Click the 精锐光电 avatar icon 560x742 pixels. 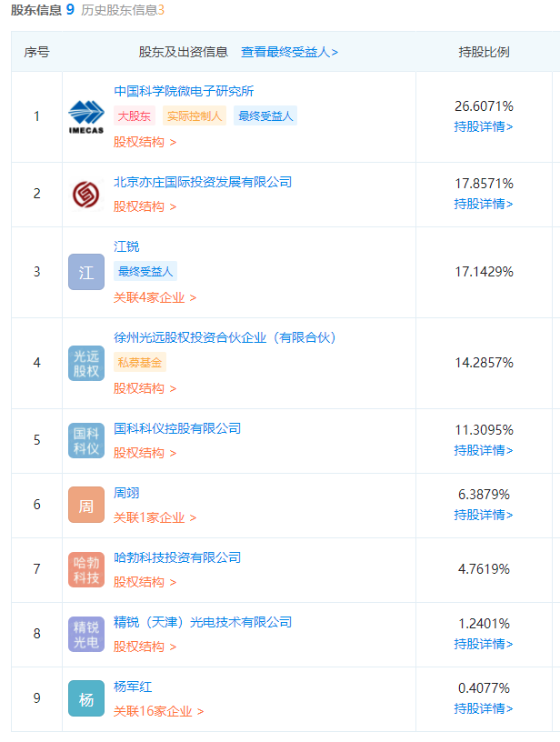coord(86,634)
